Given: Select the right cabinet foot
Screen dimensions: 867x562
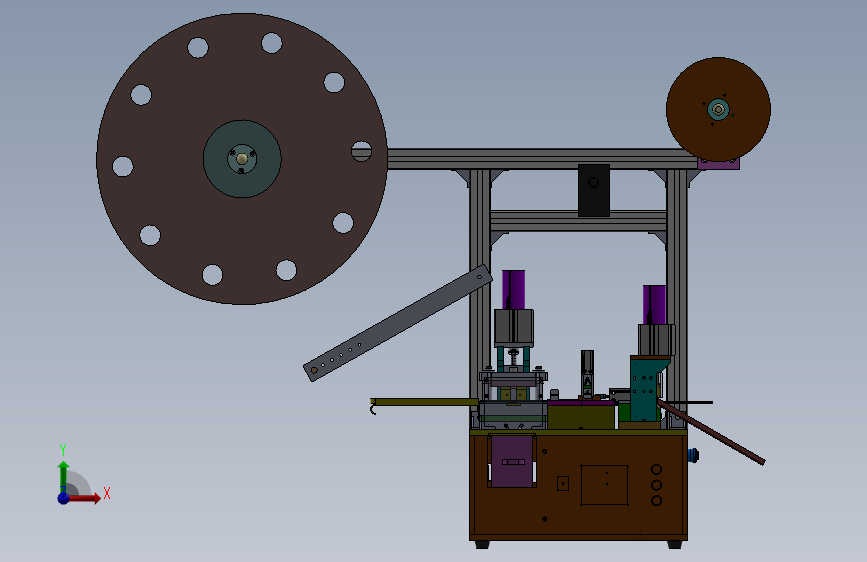Looking at the screenshot, I should coord(675,544).
